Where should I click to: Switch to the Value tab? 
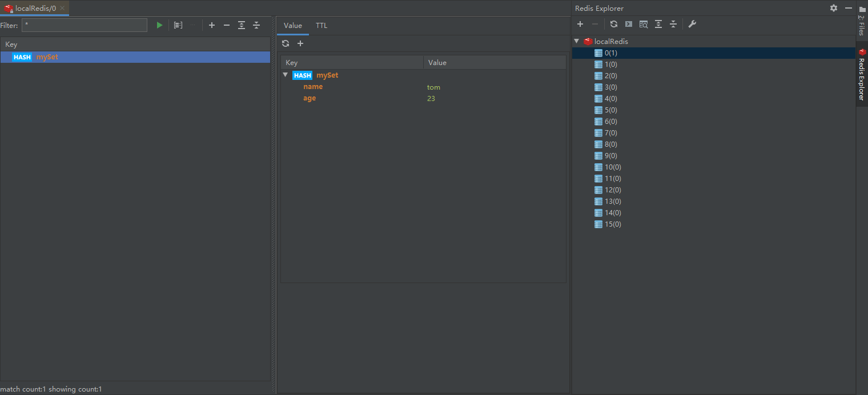293,26
